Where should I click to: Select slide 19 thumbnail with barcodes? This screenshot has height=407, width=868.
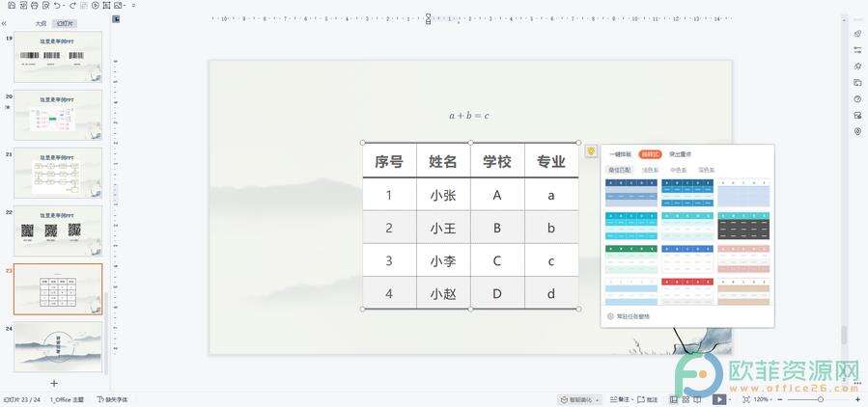pyautogui.click(x=58, y=56)
